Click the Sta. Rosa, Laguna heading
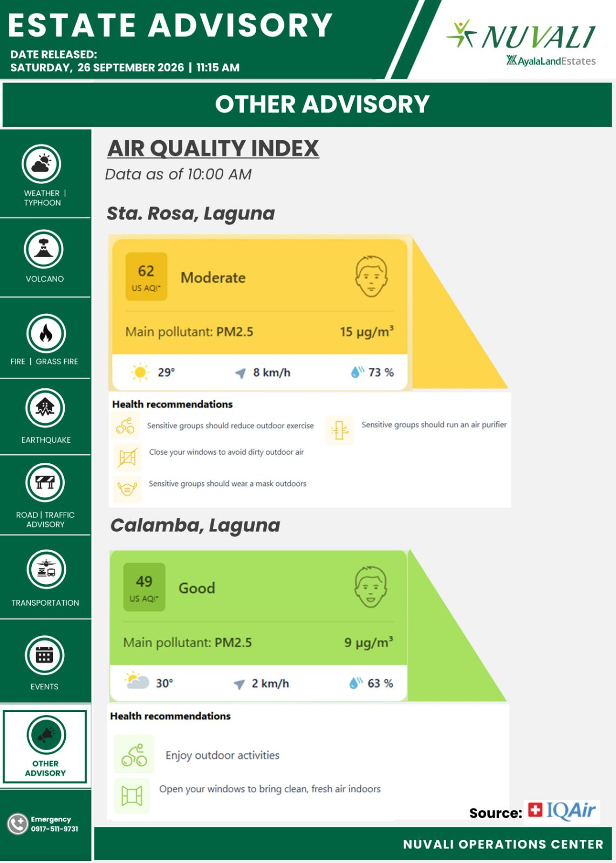The height and width of the screenshot is (863, 616). pyautogui.click(x=191, y=214)
